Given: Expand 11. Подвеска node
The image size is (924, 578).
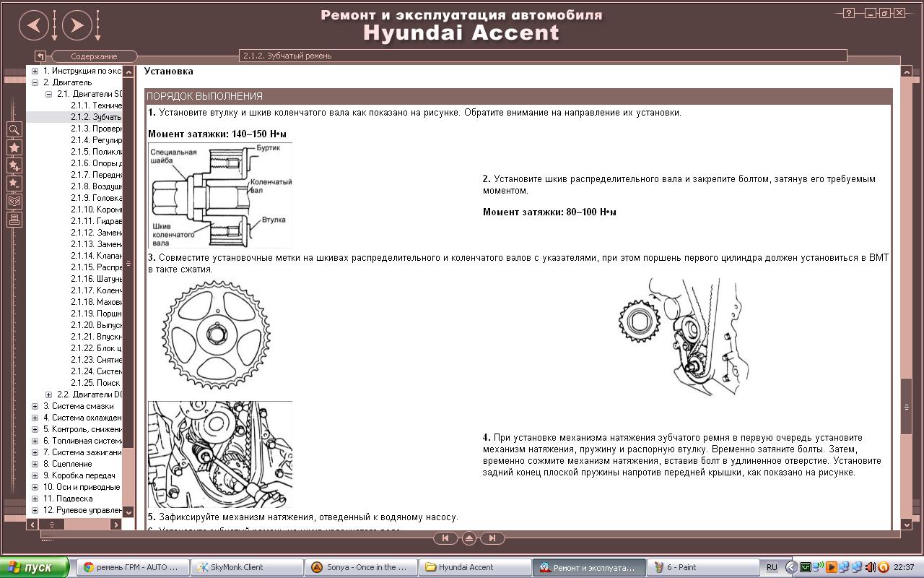Looking at the screenshot, I should click(35, 499).
